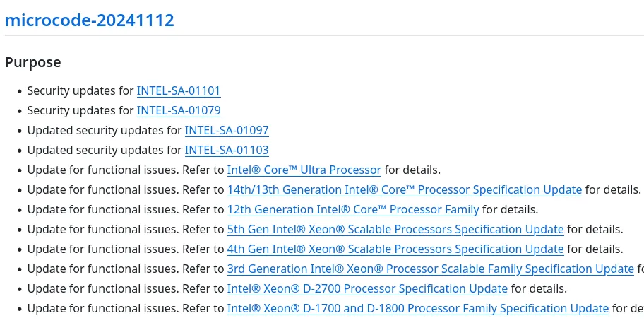Open the 4th Gen Xeon Scalable Specification Update
644x323 pixels.
tap(395, 249)
